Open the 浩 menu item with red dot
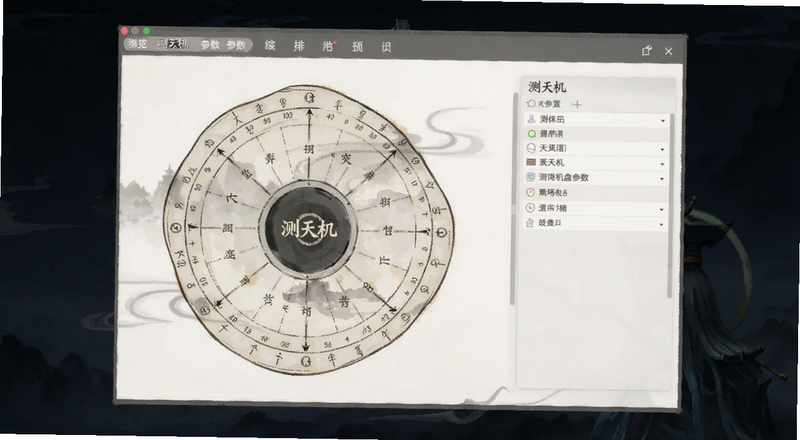Image resolution: width=800 pixels, height=440 pixels. click(x=328, y=46)
